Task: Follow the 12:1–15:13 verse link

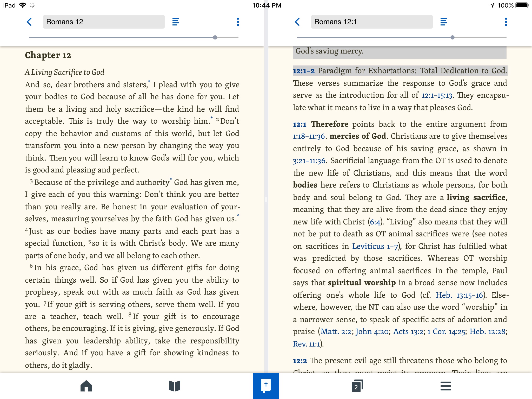Action: (x=437, y=95)
